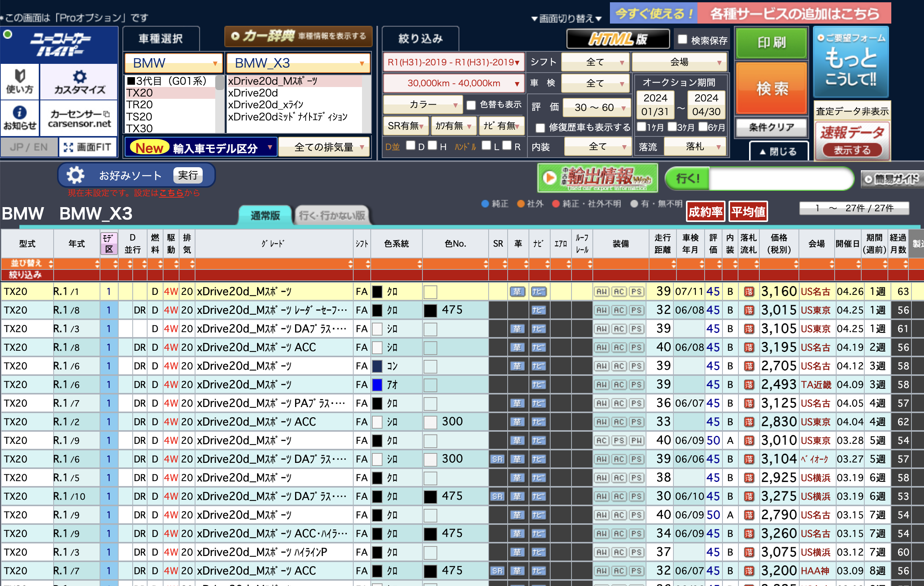This screenshot has width=924, height=586.
Task: Enable 色替も表示 checkbox
Action: (x=471, y=105)
